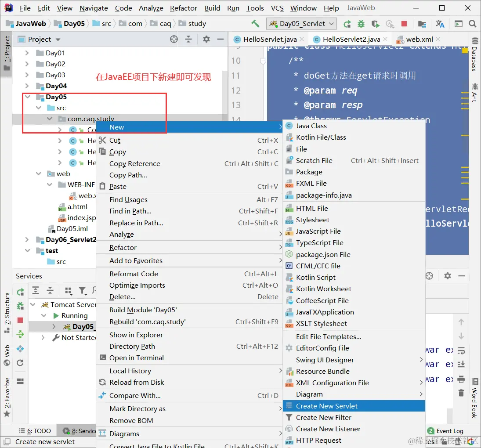The height and width of the screenshot is (448, 481).
Task: Click the fold marker at line 10 gutter
Action: (263, 61)
